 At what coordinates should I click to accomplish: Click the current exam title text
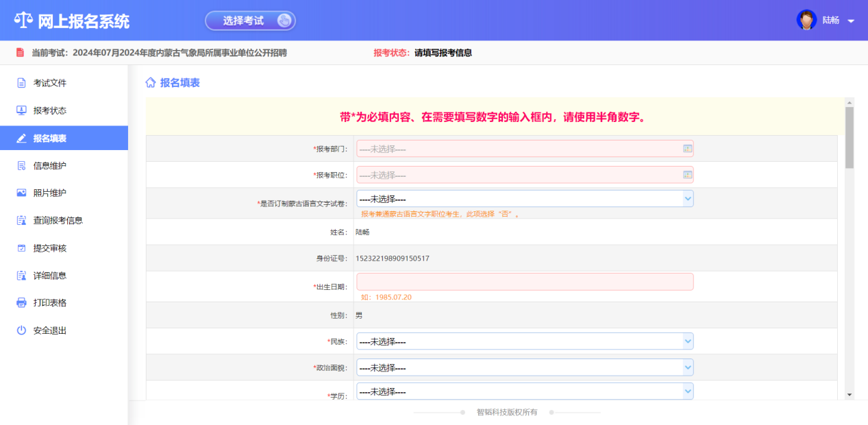tap(180, 53)
